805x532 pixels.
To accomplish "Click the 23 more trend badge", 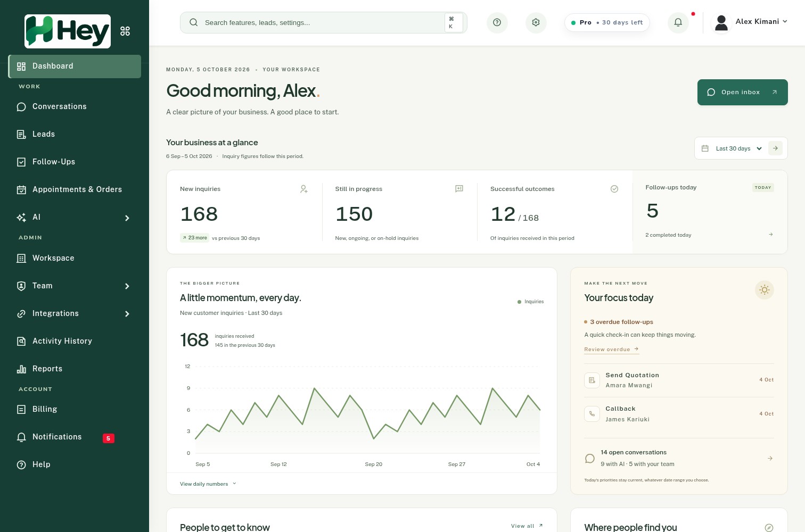I will tap(194, 238).
